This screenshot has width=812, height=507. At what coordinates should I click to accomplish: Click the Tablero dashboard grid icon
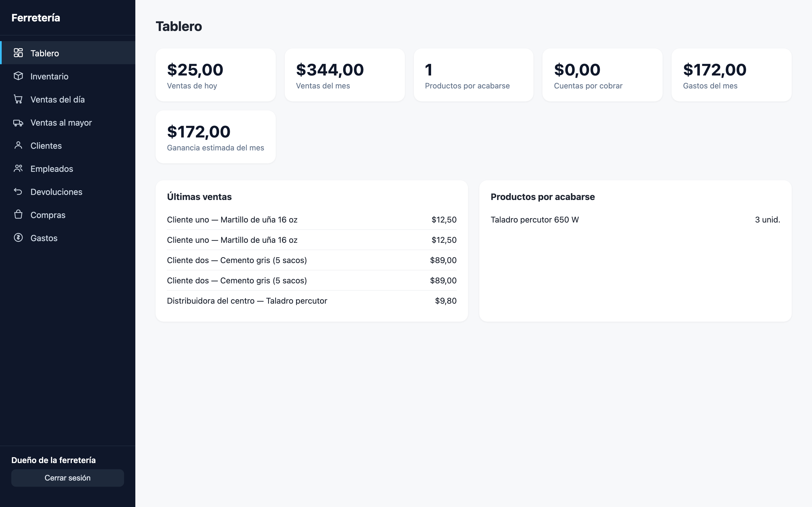coord(18,53)
